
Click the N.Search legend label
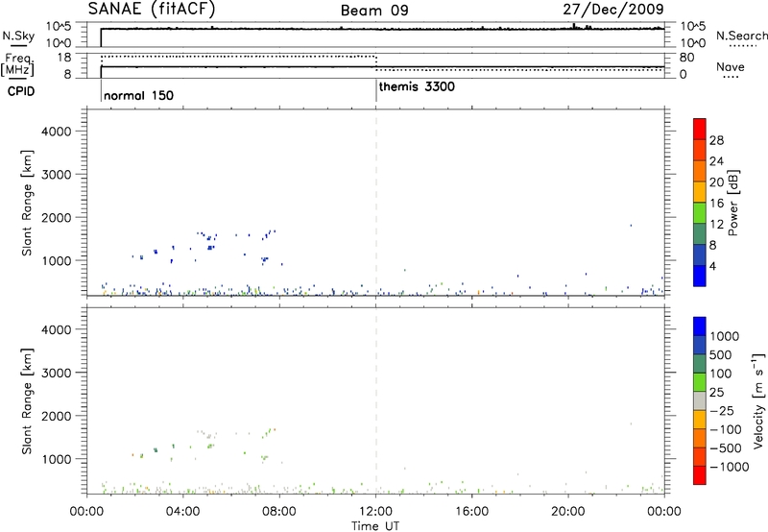pyautogui.click(x=741, y=36)
